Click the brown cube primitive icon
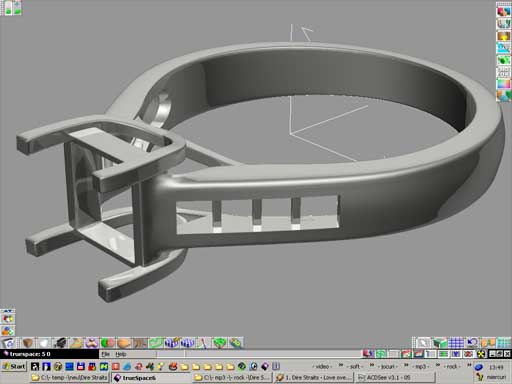Viewport: 512px width, 384px height. coord(28,343)
